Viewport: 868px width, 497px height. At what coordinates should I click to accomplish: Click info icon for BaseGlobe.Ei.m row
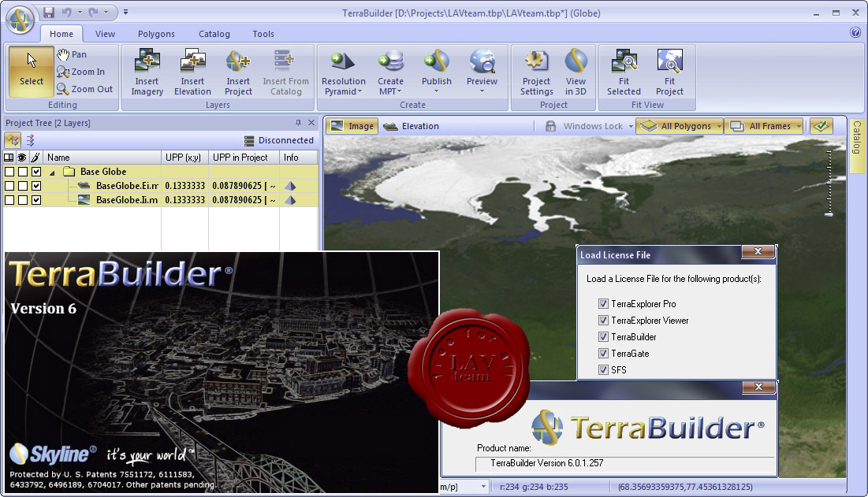[290, 187]
